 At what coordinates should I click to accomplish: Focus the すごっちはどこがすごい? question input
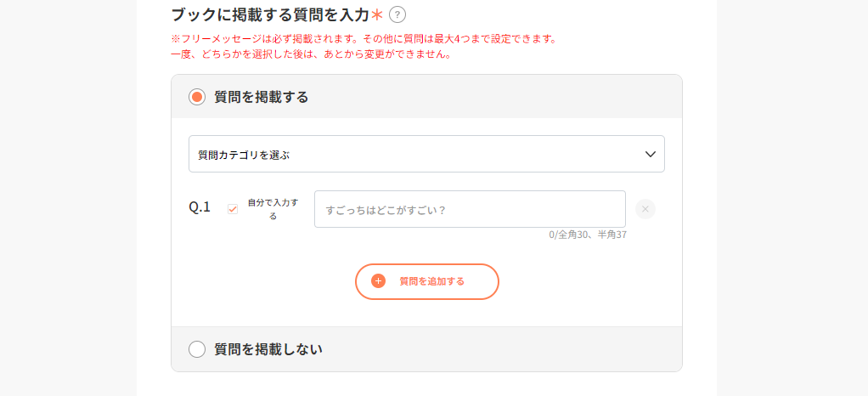click(x=470, y=209)
